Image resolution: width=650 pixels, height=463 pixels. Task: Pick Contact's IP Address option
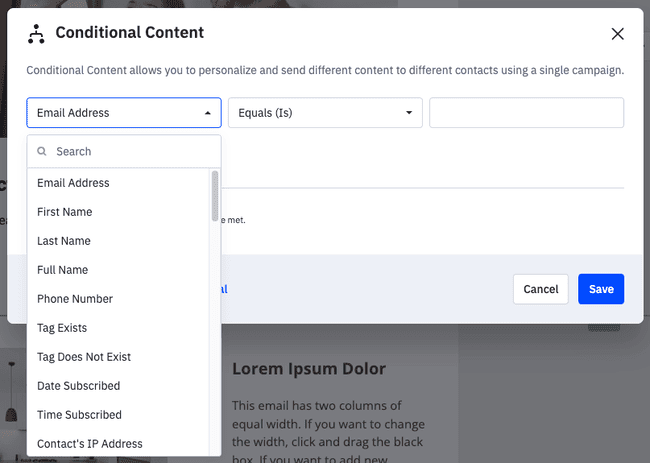tap(90, 444)
